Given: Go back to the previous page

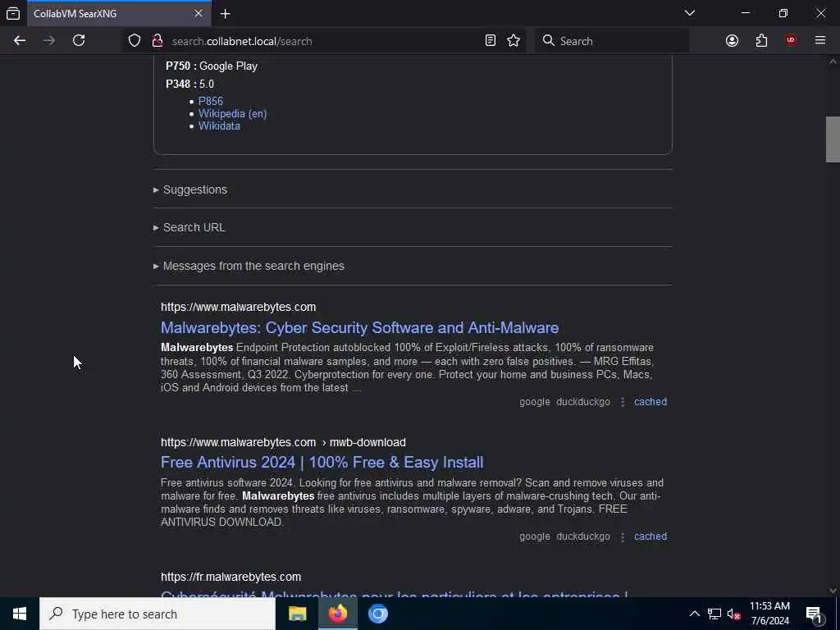Looking at the screenshot, I should (x=20, y=41).
